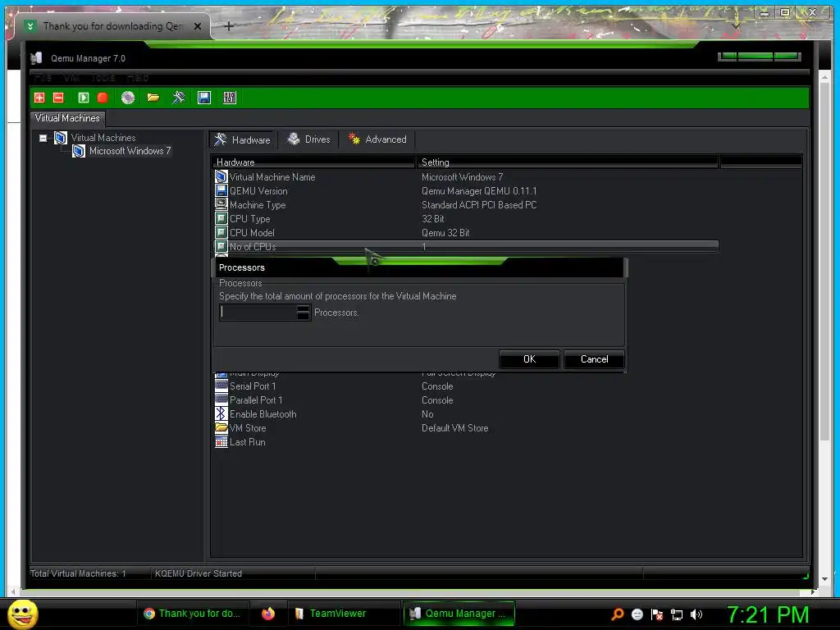Viewport: 840px width, 630px height.
Task: Click the red minus Delete VM toolbar icon
Action: point(58,98)
